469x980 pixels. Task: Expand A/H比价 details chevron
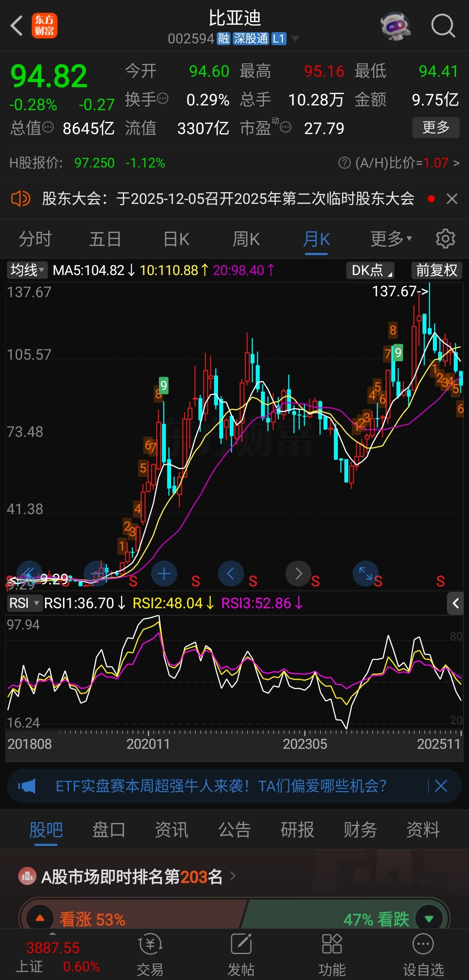tap(456, 163)
